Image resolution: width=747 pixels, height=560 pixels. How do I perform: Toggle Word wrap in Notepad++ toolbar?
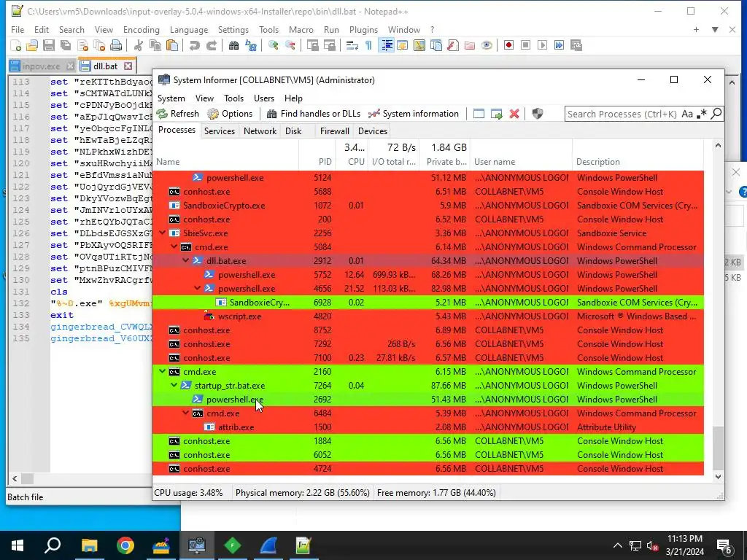352,45
